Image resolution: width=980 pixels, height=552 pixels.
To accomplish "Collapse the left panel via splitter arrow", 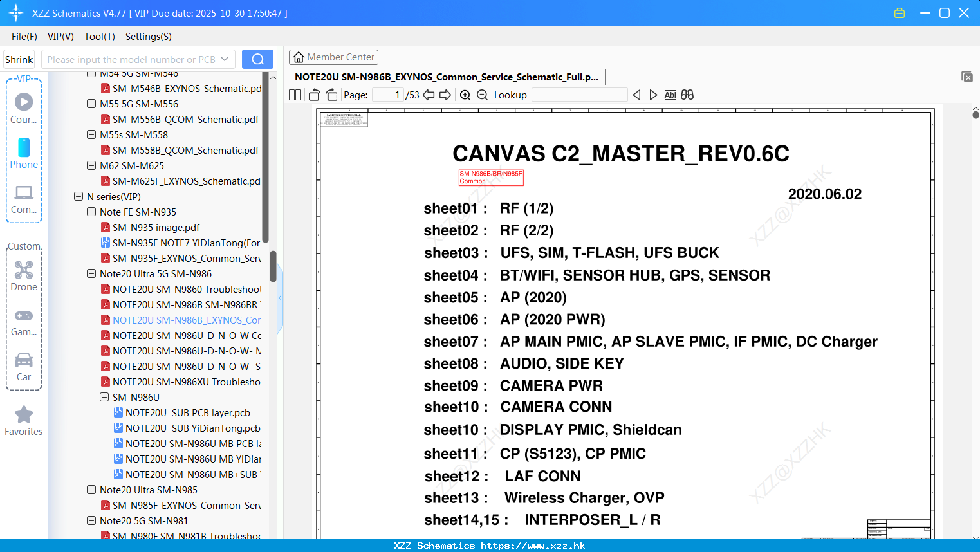I will 280,298.
